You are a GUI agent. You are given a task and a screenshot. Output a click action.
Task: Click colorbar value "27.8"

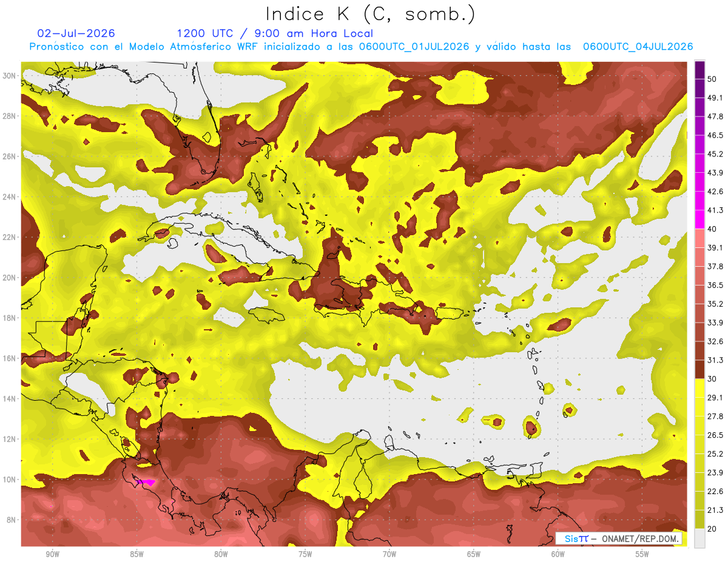715,416
